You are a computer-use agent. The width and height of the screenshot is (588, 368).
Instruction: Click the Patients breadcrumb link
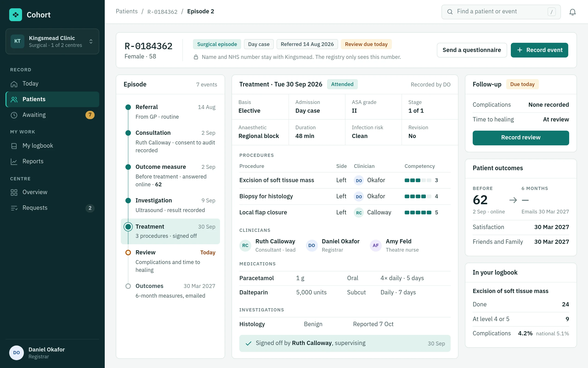click(x=127, y=11)
